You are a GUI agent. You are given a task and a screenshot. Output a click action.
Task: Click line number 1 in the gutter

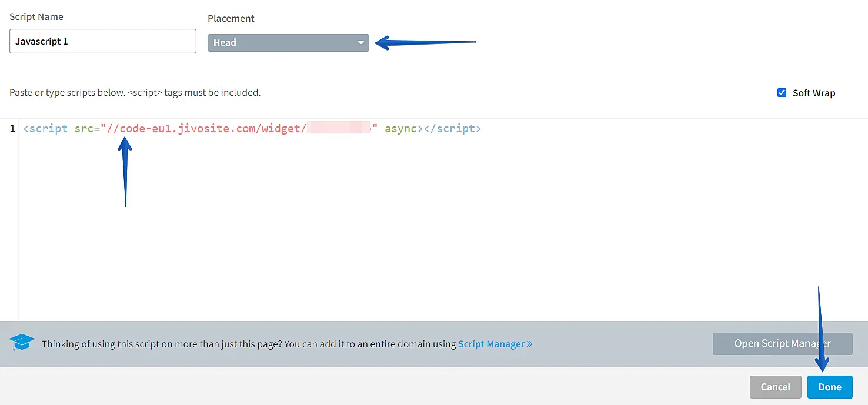(12, 128)
